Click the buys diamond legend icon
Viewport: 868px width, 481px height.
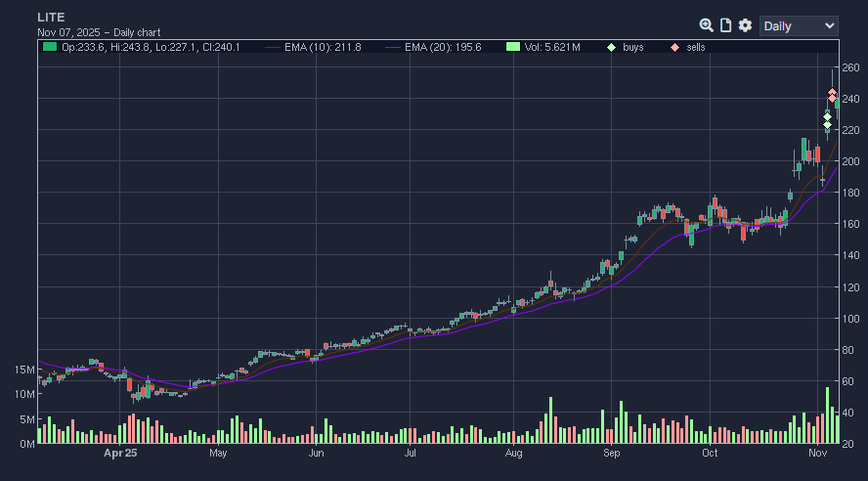611,48
